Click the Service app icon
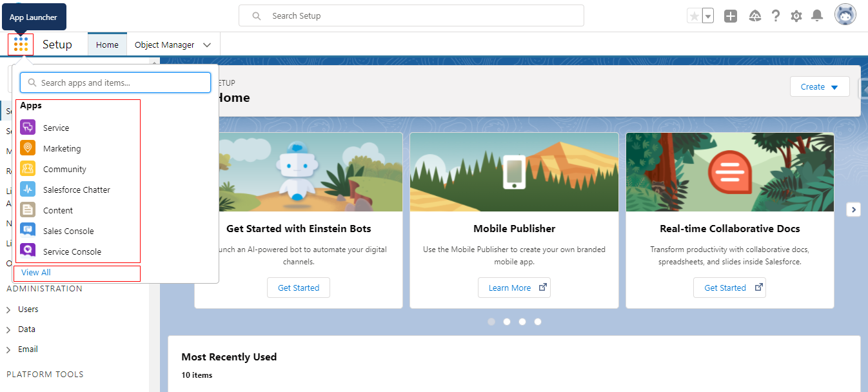 [x=28, y=128]
